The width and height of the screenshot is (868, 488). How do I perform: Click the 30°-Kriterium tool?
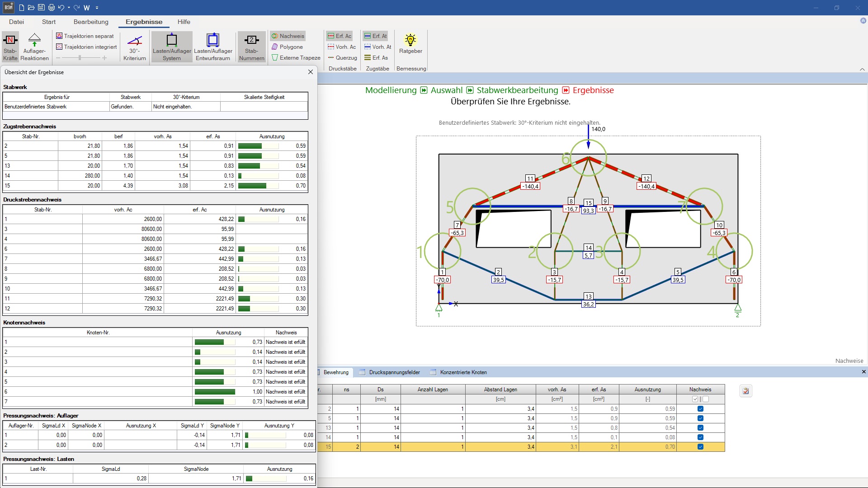tap(134, 47)
